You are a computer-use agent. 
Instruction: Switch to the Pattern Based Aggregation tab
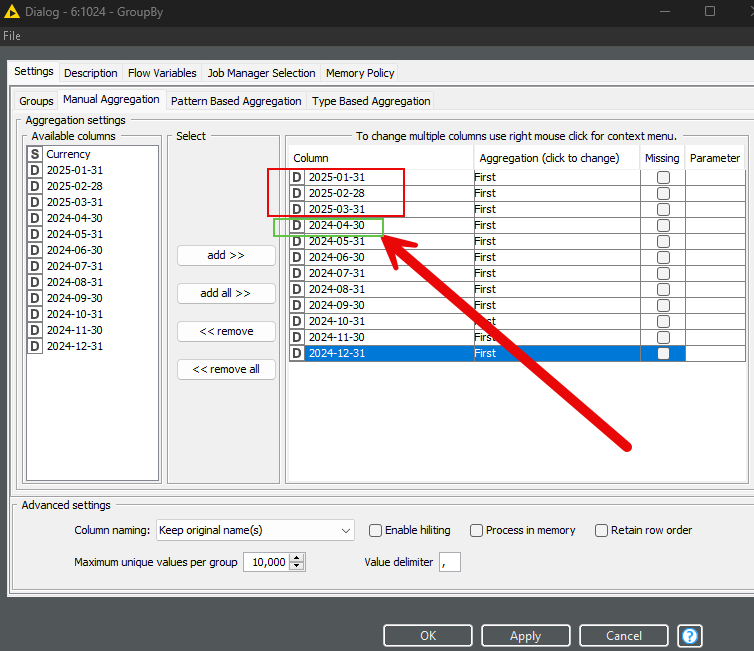pyautogui.click(x=236, y=101)
